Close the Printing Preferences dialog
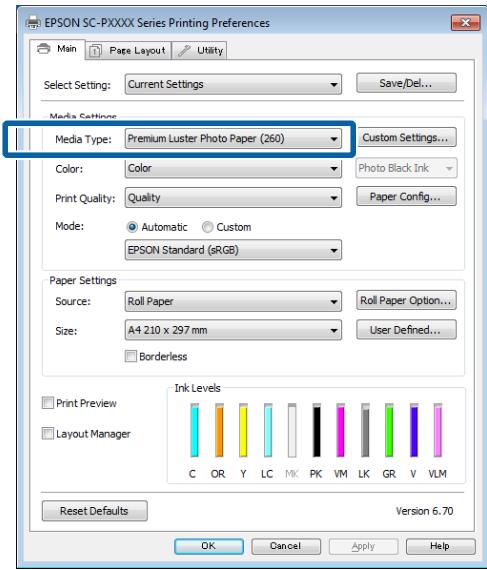The height and width of the screenshot is (570, 487). [x=465, y=23]
